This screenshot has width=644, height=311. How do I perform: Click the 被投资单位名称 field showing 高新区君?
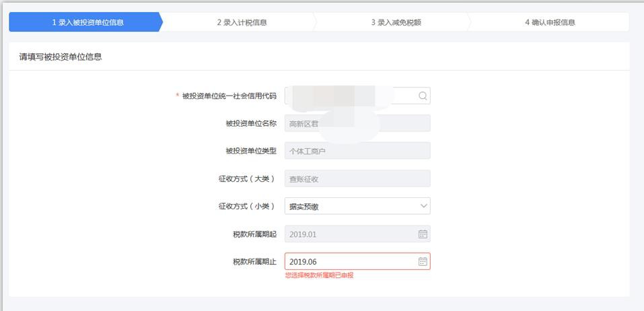357,124
